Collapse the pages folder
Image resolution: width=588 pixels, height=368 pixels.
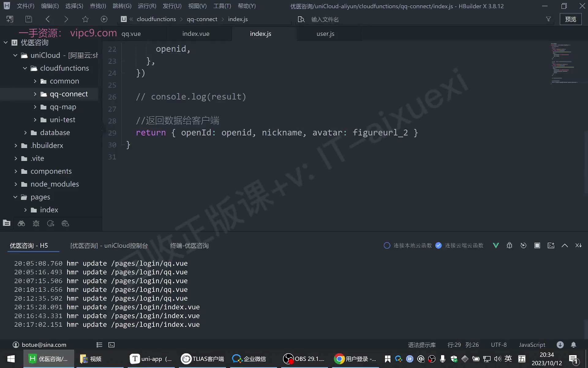click(15, 197)
